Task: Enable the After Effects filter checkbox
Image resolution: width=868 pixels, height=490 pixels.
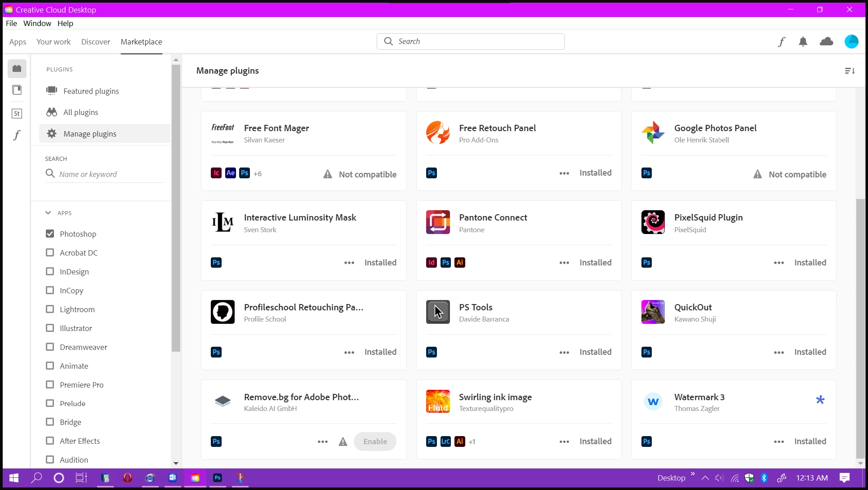Action: (x=50, y=441)
